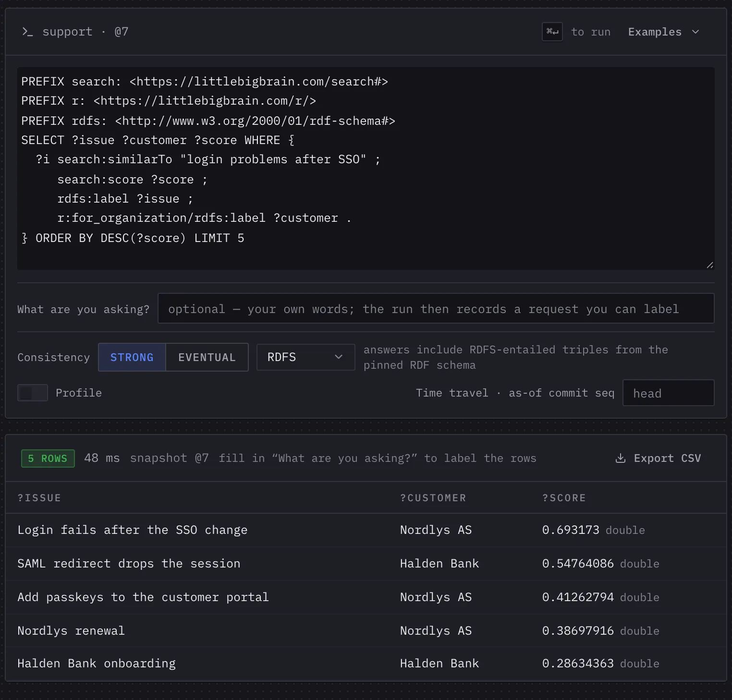
Task: Select row Login fails after the SSO change
Action: [x=366, y=530]
